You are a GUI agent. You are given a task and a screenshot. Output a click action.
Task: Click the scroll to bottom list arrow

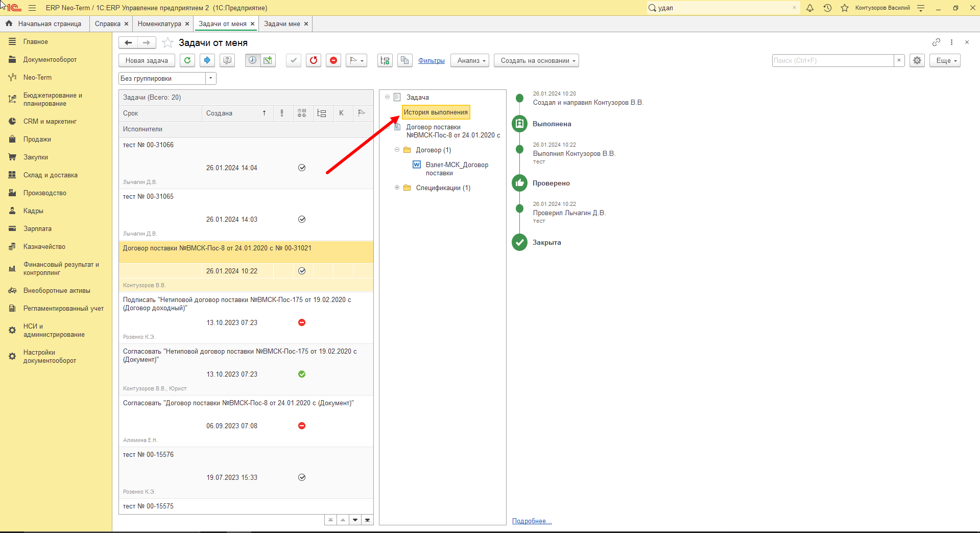tap(367, 520)
